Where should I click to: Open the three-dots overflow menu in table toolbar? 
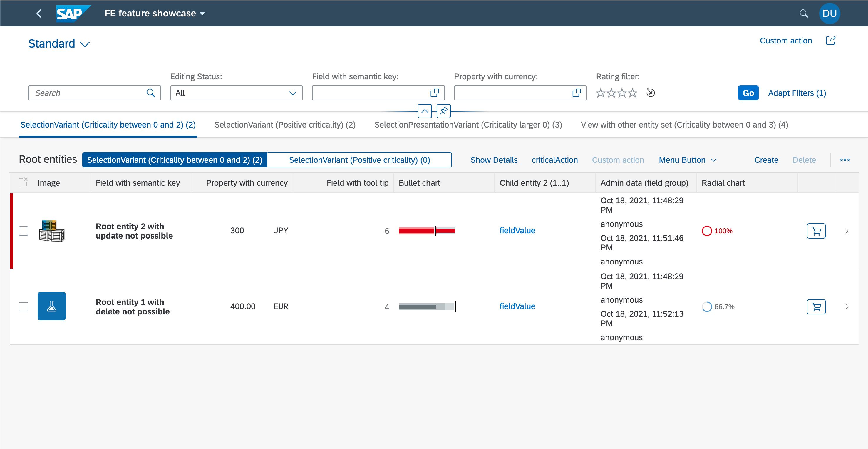pyautogui.click(x=845, y=160)
